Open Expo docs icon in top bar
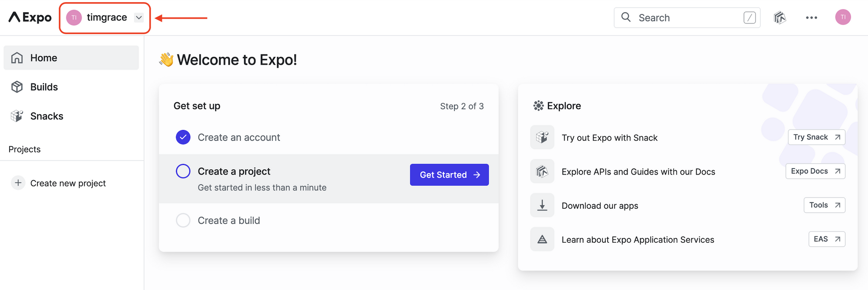The width and height of the screenshot is (868, 290). (x=780, y=18)
